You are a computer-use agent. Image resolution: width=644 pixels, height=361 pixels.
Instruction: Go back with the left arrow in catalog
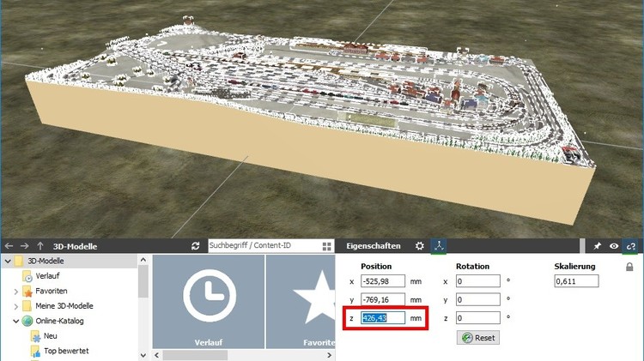[x=9, y=246]
